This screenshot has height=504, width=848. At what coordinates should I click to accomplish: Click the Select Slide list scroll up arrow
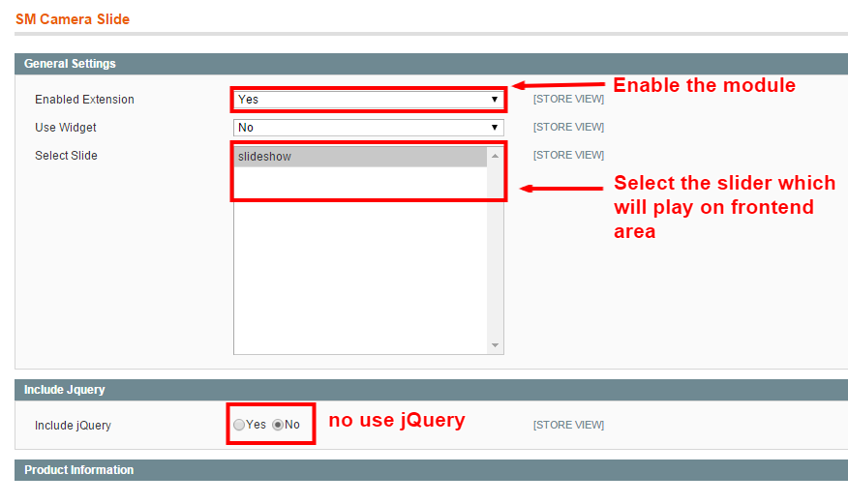[x=495, y=156]
